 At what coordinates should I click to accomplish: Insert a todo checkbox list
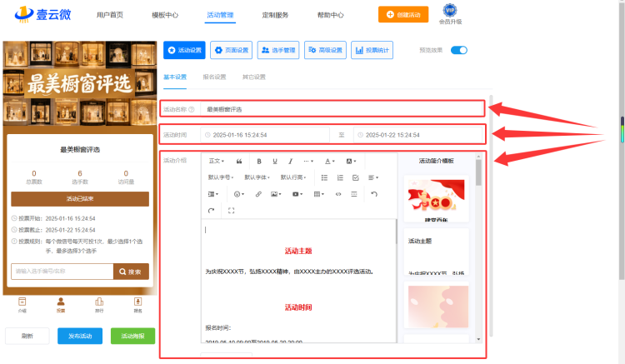click(356, 177)
